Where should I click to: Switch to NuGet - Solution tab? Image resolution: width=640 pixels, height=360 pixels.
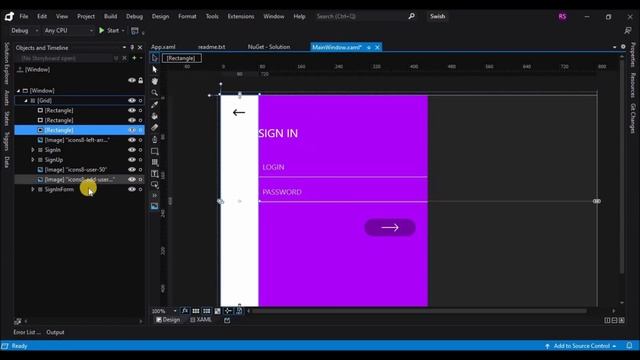click(x=269, y=47)
